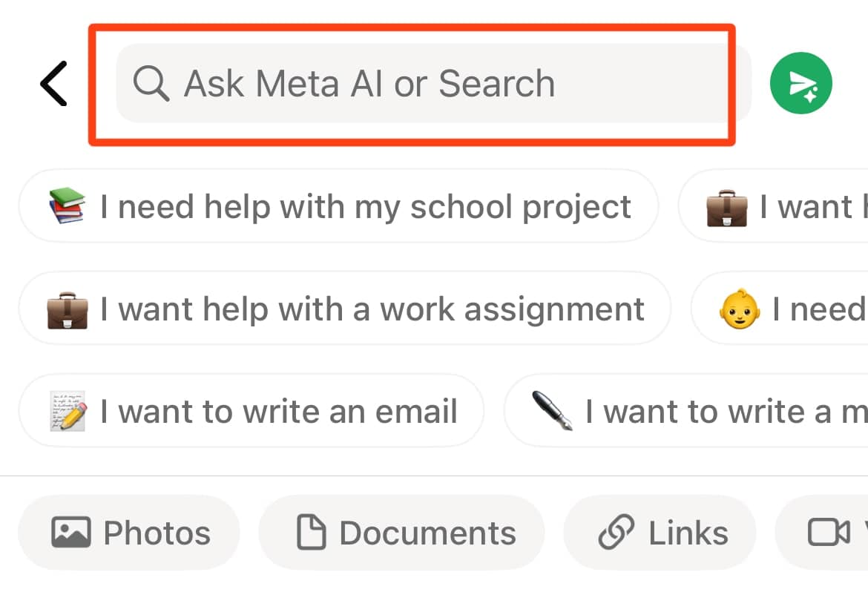Choose 'I want help with a work assignment'

[345, 309]
